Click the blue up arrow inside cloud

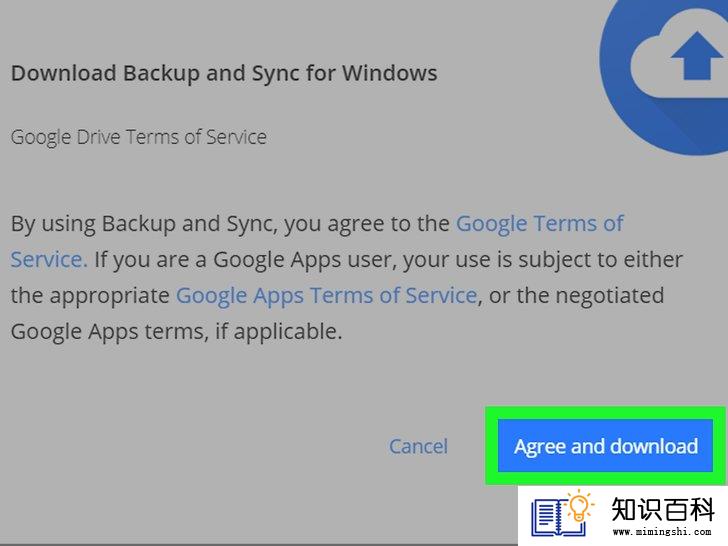(x=696, y=56)
